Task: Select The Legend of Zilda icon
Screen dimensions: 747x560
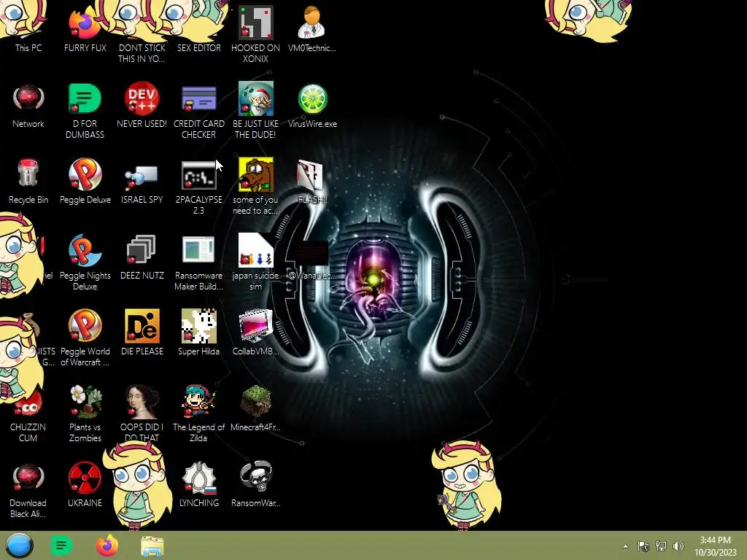Action: point(198,414)
